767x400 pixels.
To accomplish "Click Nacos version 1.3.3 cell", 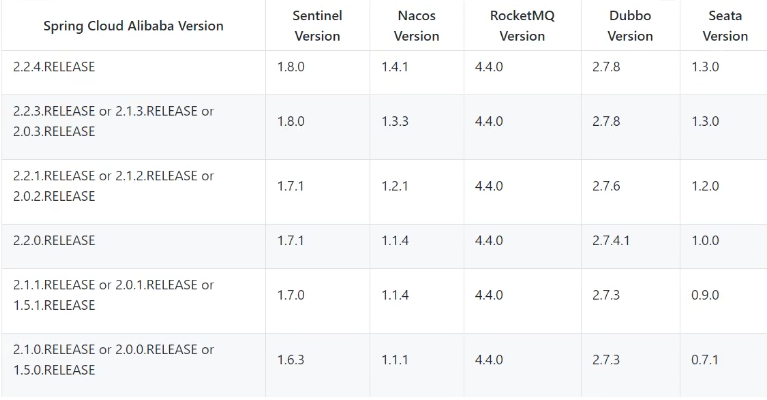I will (395, 121).
